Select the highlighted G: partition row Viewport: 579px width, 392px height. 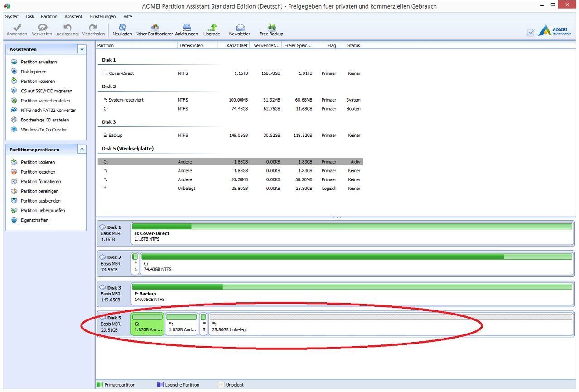230,162
